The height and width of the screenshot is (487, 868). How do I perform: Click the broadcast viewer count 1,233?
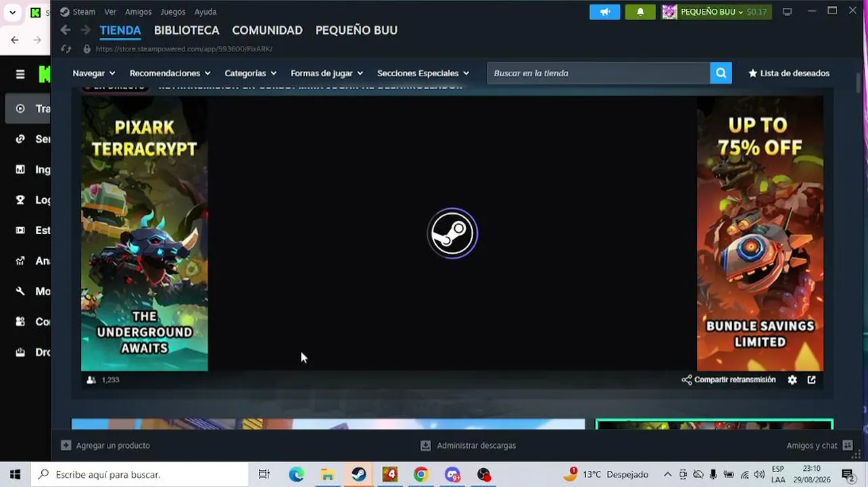(110, 380)
